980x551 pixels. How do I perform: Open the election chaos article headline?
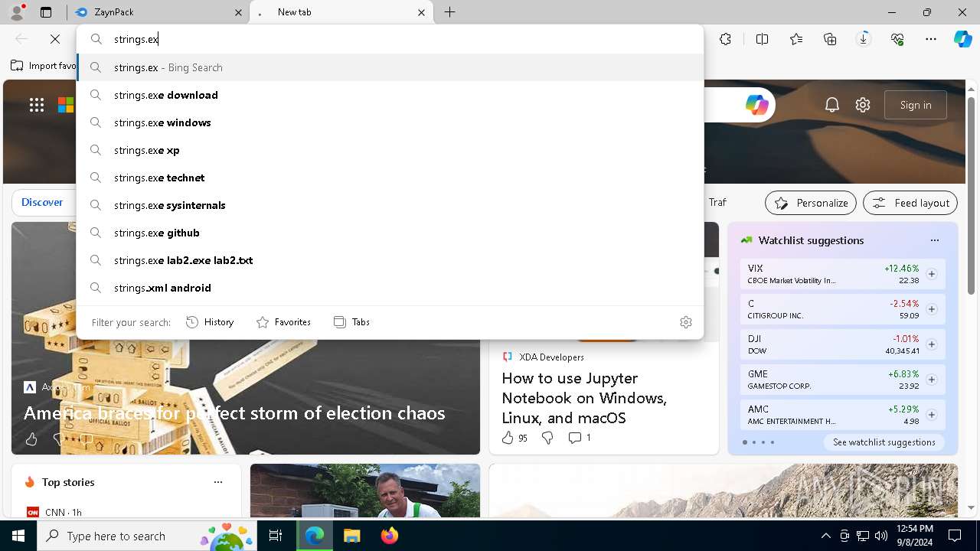click(234, 413)
